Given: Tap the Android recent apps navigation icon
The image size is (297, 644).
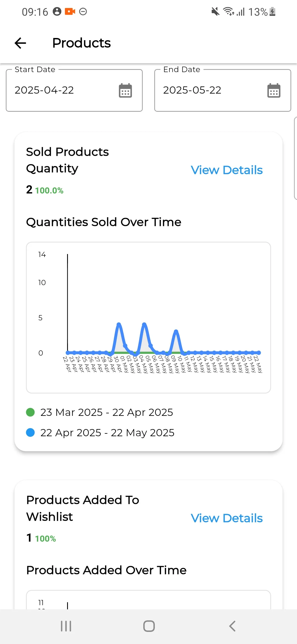Looking at the screenshot, I should click(66, 626).
